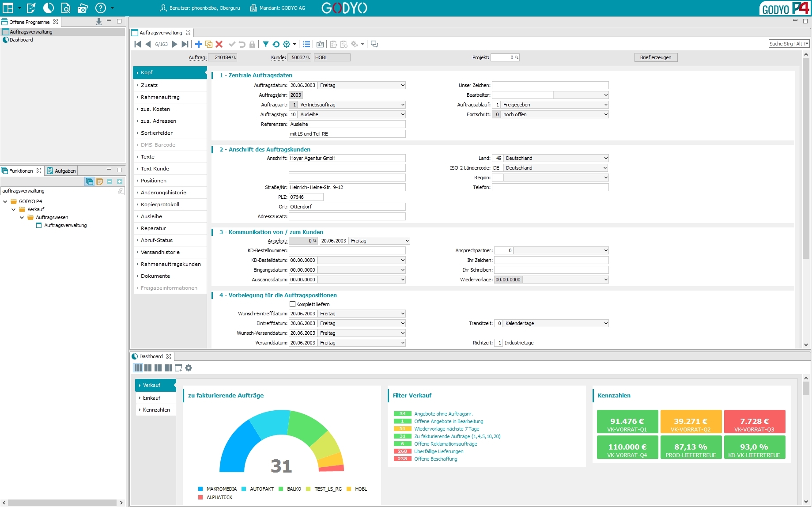
Task: Open the Zusatz section
Action: click(170, 85)
